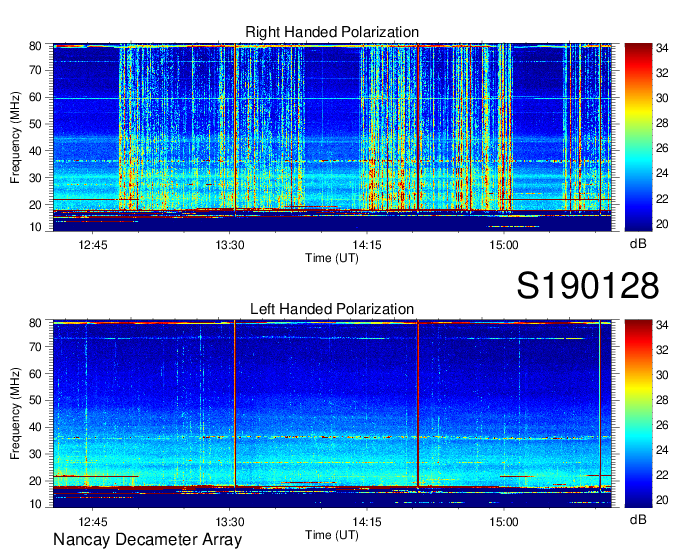Click 12:45 tick under left-handed plot
680x552 pixels.
(x=93, y=522)
